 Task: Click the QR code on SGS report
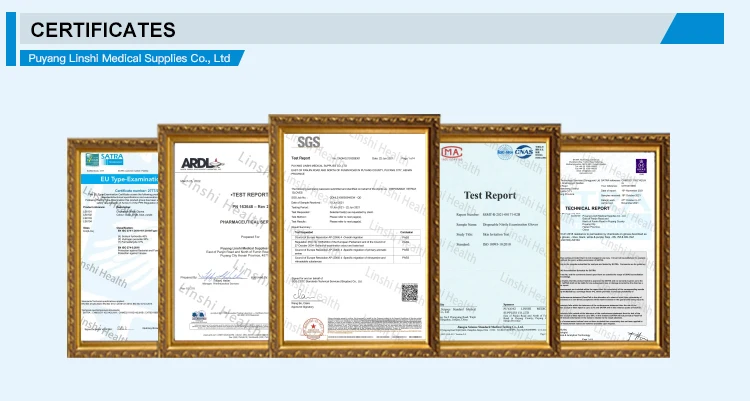409,292
